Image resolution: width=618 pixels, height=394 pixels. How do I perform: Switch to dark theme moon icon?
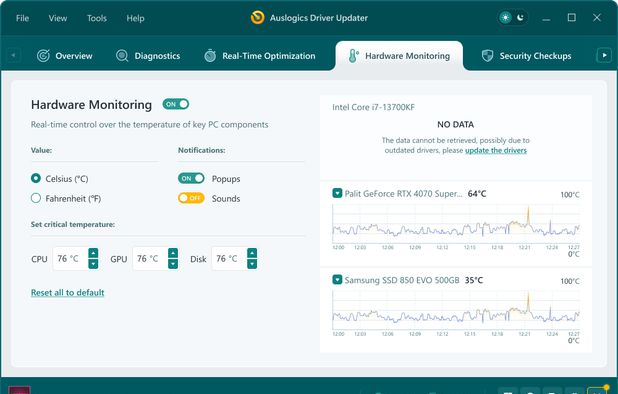[x=520, y=18]
